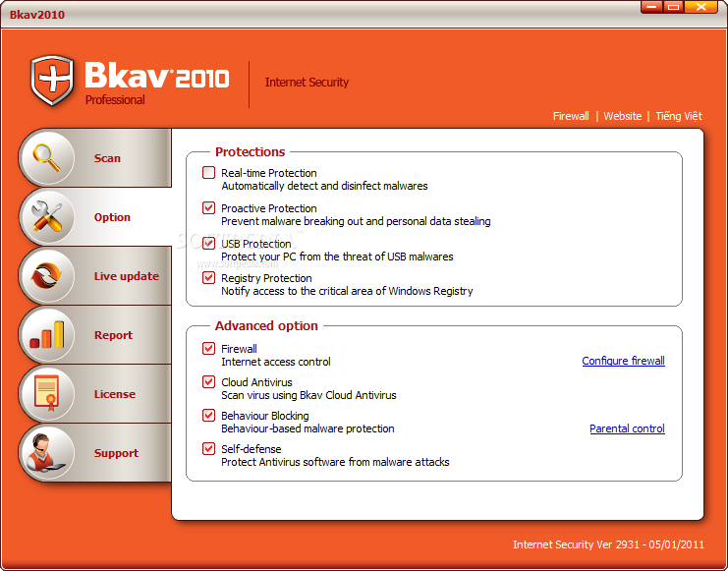The image size is (728, 571).
Task: Toggle the Firewall checkbox
Action: coord(209,349)
